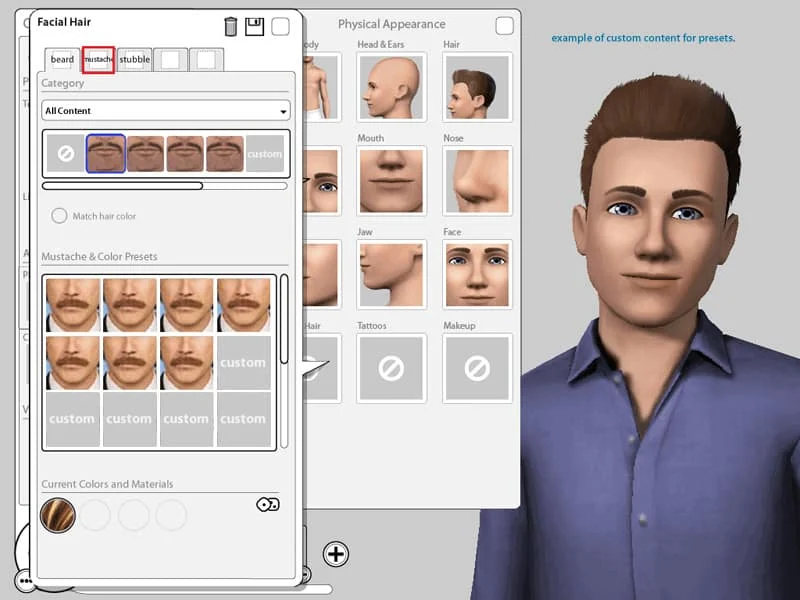Screen dimensions: 800x600
Task: Click the dice randomize materials icon
Action: click(268, 505)
